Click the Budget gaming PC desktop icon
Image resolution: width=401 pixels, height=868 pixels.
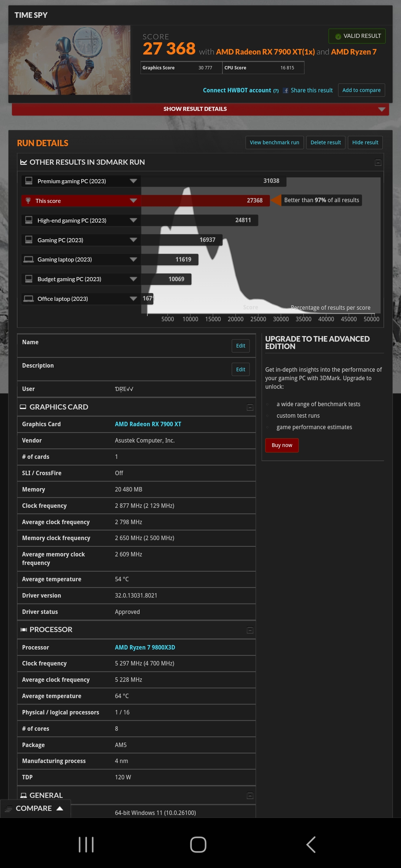pos(29,279)
